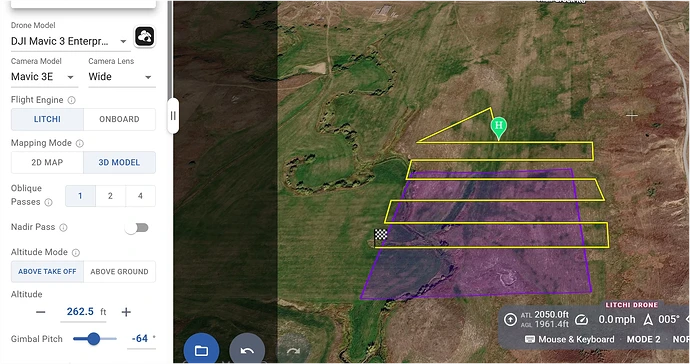Click the altitude value field 262.5
The height and width of the screenshot is (364, 690).
point(83,312)
